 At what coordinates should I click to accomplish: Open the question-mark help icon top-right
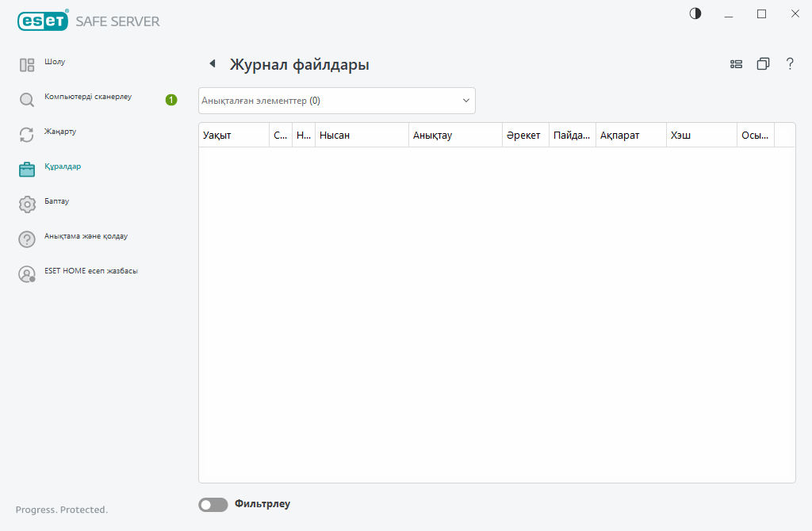(x=790, y=64)
